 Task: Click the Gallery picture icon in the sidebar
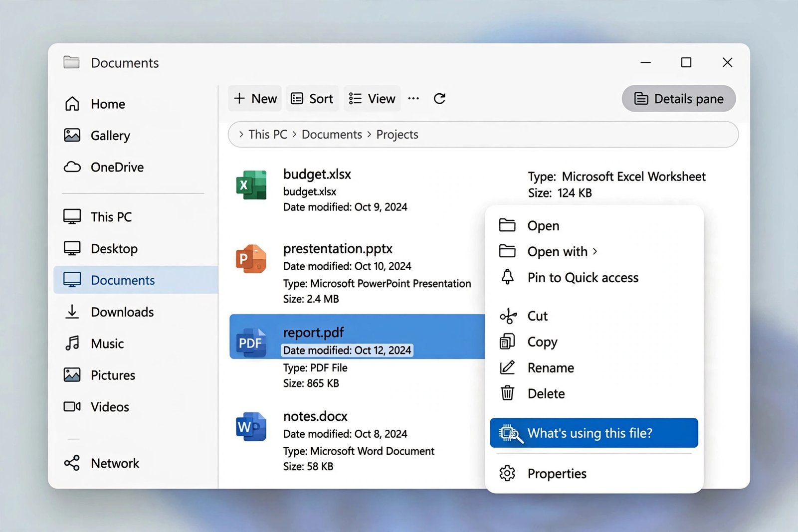[72, 135]
